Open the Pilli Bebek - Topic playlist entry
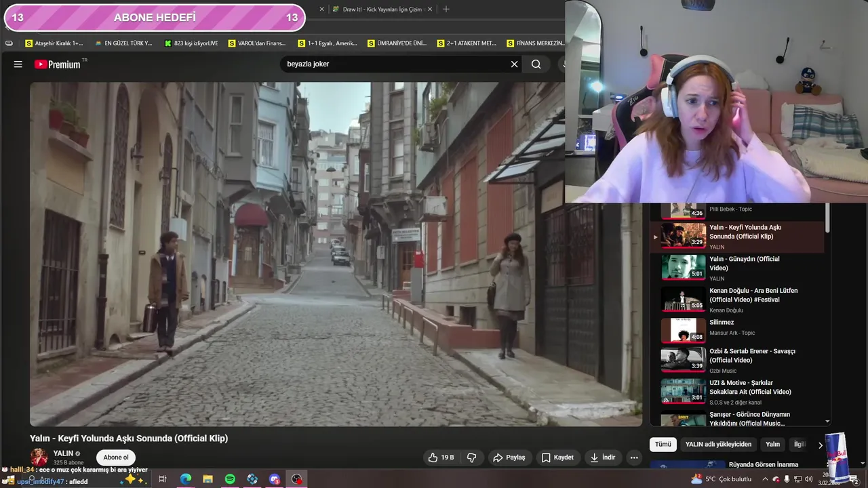 (x=738, y=211)
